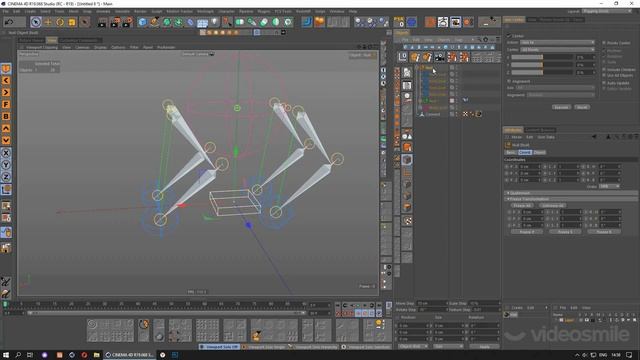Image resolution: width=640 pixels, height=360 pixels.
Task: Select the Spline Pen tool icon
Action: (154, 22)
